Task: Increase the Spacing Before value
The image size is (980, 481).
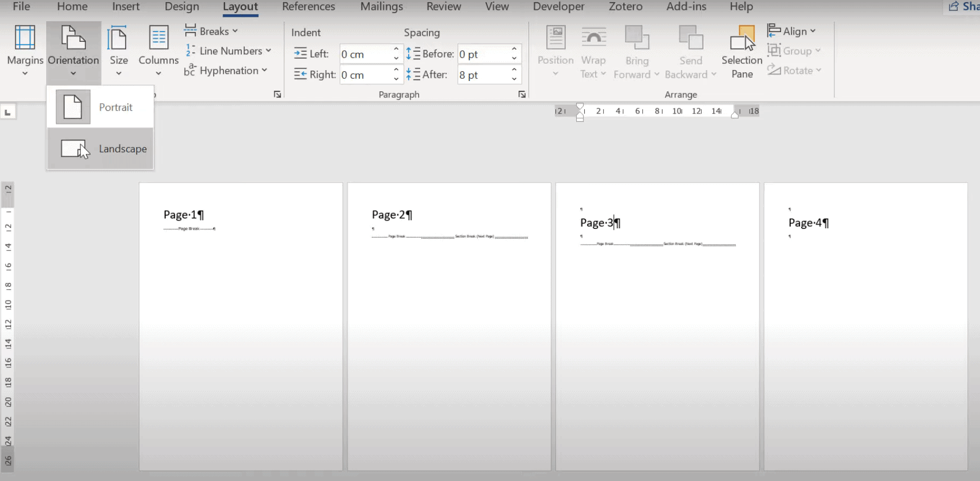Action: pos(514,49)
